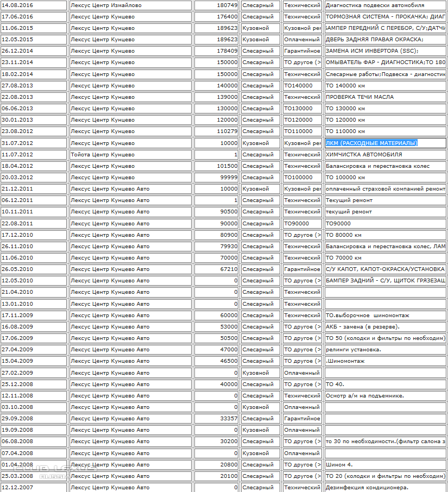Click ТО 40. description
The image size is (448, 492).
385,384
